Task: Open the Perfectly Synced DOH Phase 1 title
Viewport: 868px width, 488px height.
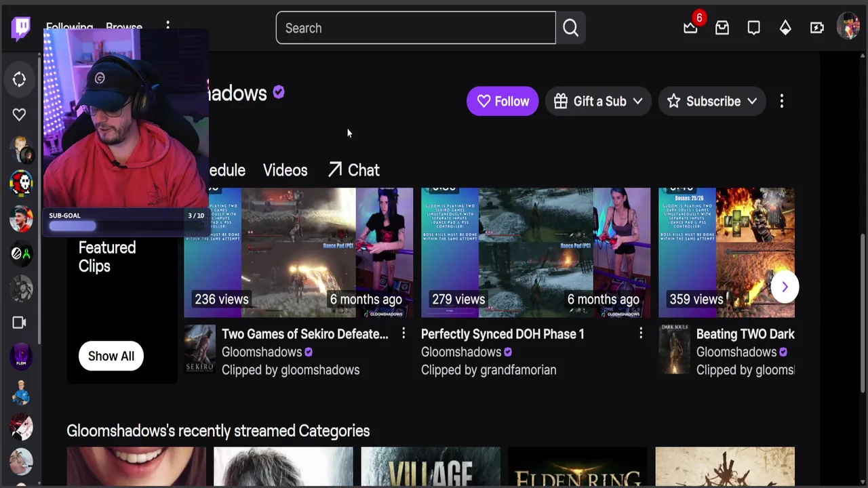Action: [502, 334]
